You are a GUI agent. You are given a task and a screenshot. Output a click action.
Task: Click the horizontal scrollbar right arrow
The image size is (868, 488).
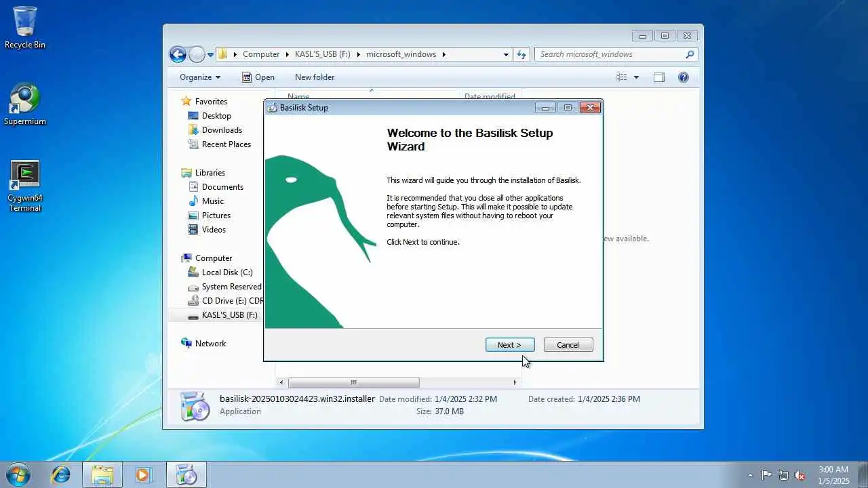515,382
